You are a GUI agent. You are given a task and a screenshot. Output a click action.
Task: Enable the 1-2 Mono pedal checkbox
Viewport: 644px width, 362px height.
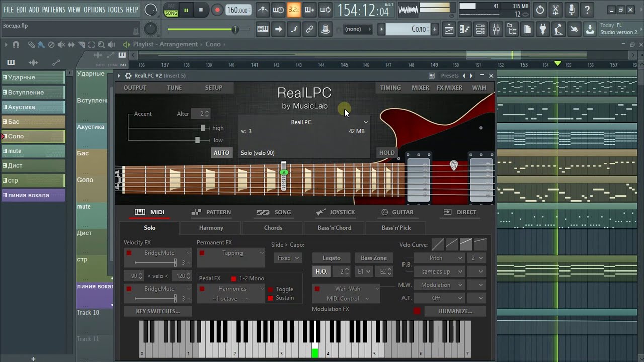(233, 278)
